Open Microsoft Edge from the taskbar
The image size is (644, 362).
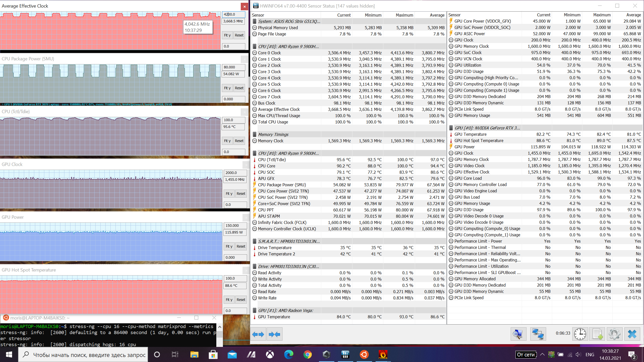[289, 355]
